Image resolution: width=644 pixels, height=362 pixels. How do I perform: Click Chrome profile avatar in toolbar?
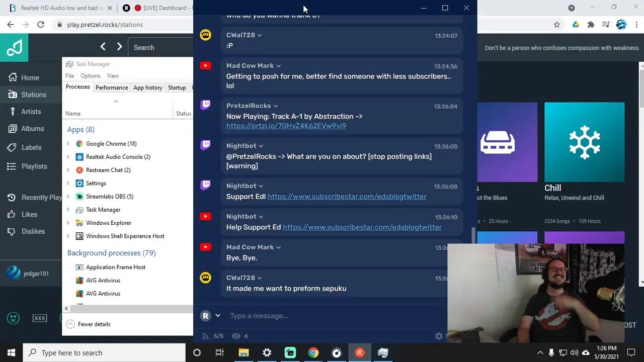(621, 24)
